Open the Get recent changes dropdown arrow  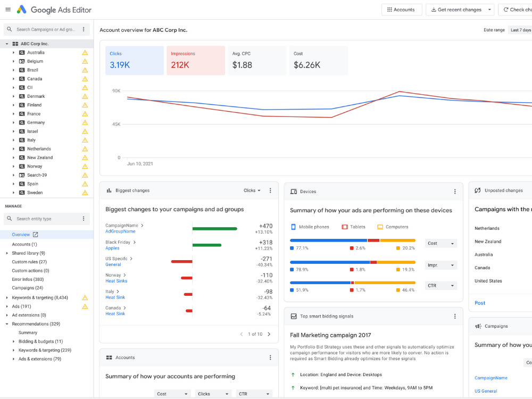tap(489, 10)
